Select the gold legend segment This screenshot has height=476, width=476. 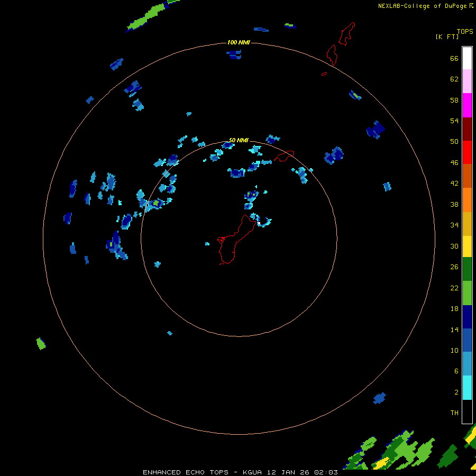[x=467, y=224]
